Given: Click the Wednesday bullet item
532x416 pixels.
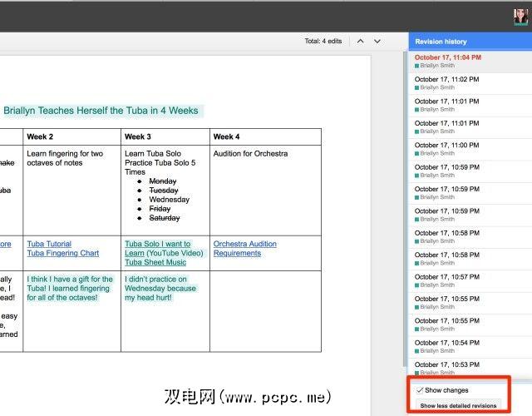Looking at the screenshot, I should pos(170,200).
